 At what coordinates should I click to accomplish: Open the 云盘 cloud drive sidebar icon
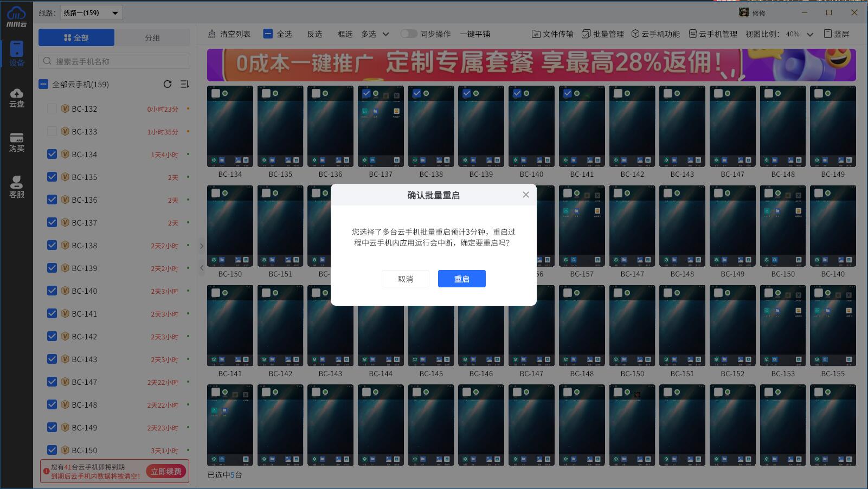click(17, 98)
